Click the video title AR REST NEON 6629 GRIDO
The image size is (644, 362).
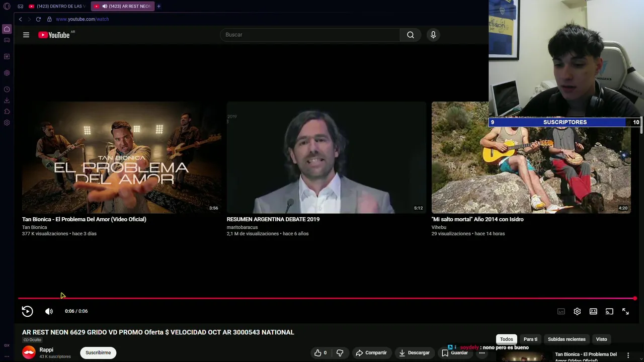pyautogui.click(x=158, y=332)
